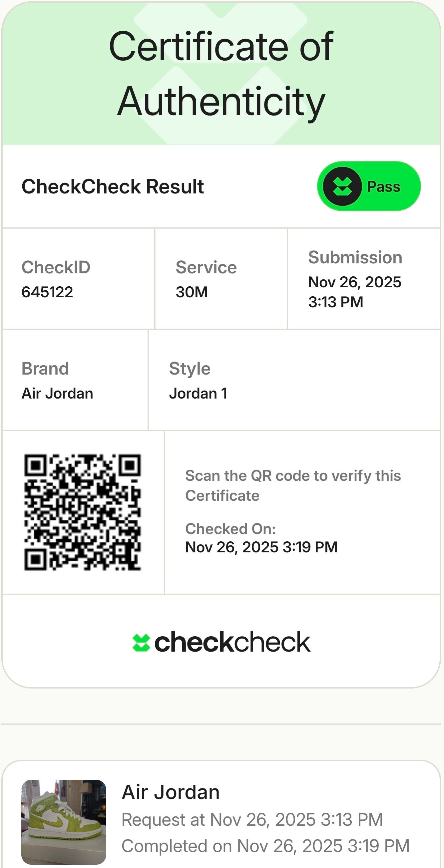Click the Submission date Nov 26, 2025
Image resolution: width=444 pixels, height=868 pixels.
click(x=355, y=282)
